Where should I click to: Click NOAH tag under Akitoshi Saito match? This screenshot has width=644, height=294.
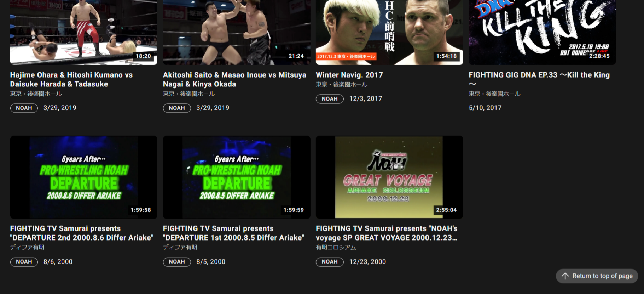point(177,108)
